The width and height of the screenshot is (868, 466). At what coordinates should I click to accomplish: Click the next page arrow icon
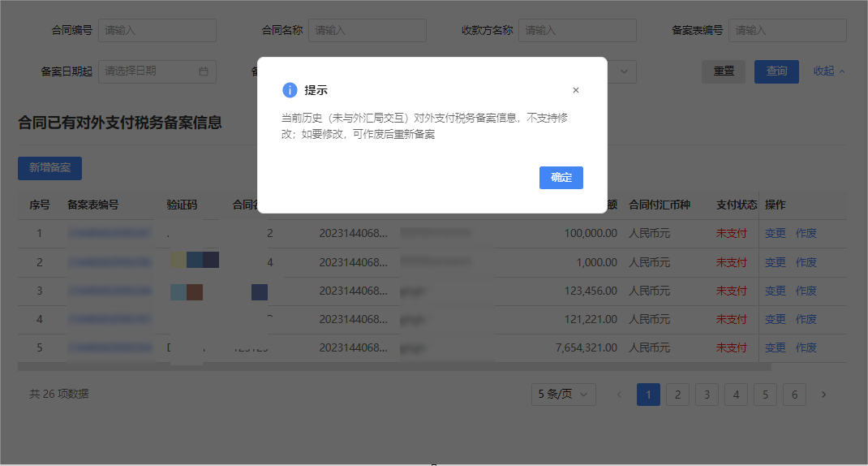[823, 395]
